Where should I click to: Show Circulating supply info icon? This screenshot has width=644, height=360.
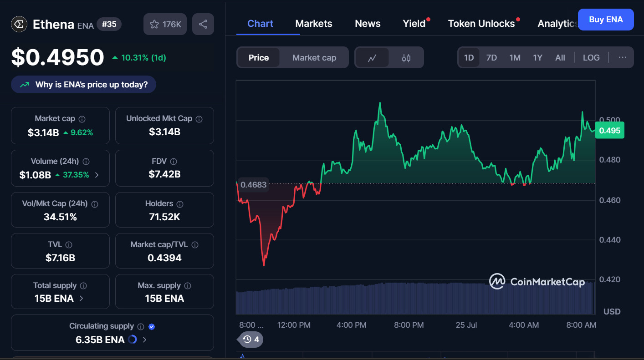[x=141, y=327]
